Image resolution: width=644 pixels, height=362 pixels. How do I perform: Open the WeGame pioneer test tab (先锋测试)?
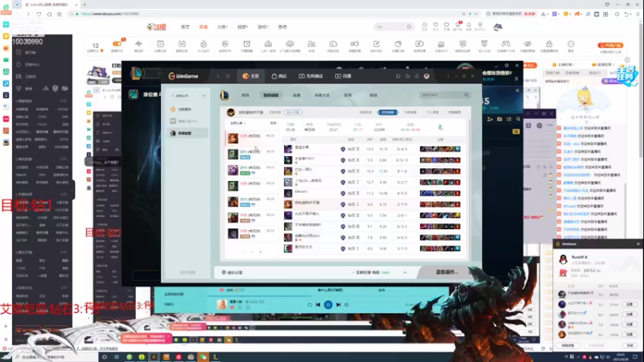pos(311,76)
